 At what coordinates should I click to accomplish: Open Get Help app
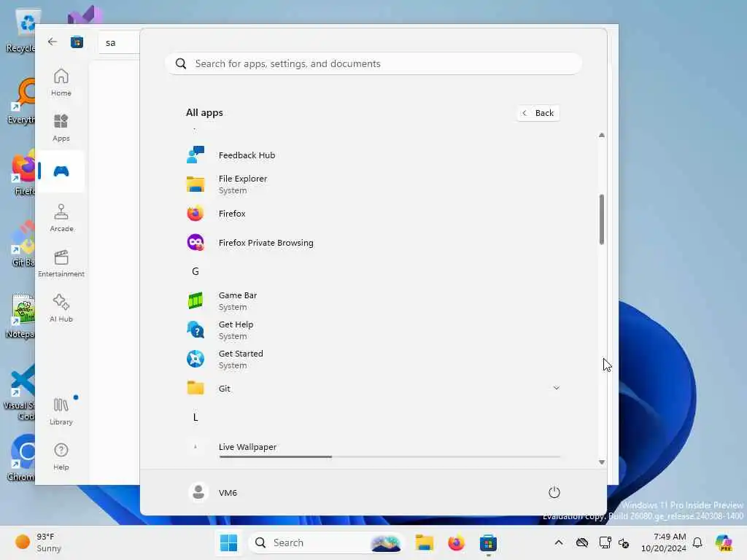tap(373, 330)
